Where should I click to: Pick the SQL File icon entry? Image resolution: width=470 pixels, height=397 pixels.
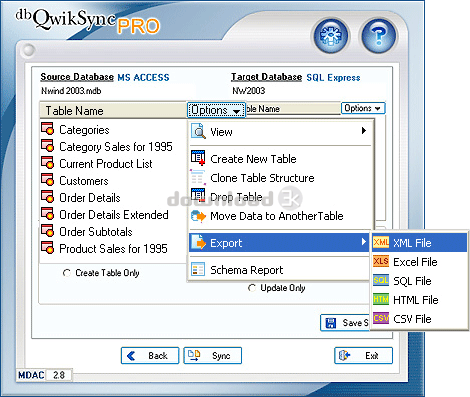pyautogui.click(x=381, y=280)
